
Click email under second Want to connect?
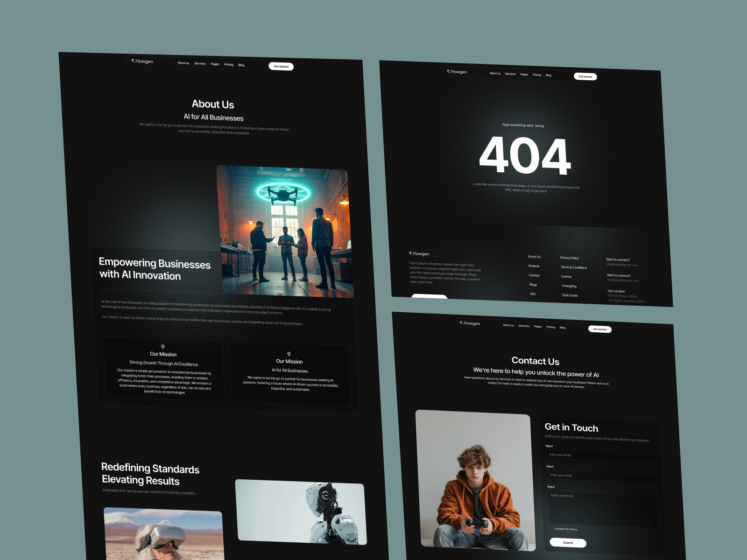pyautogui.click(x=623, y=280)
